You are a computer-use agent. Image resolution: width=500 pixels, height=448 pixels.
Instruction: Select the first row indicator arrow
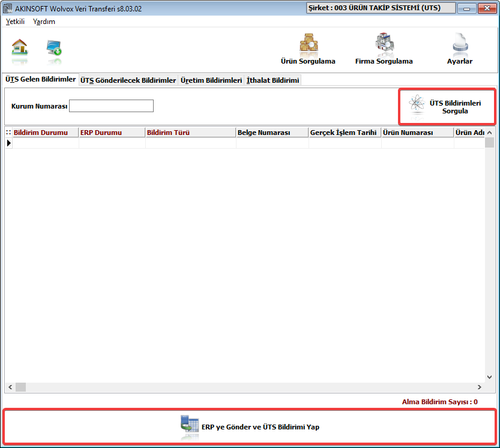coord(8,143)
